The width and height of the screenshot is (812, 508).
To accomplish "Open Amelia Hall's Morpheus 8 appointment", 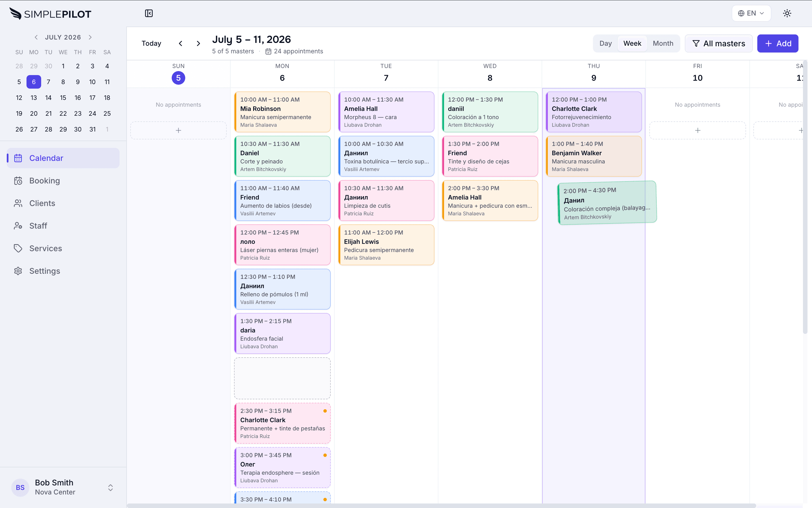I will [386, 112].
